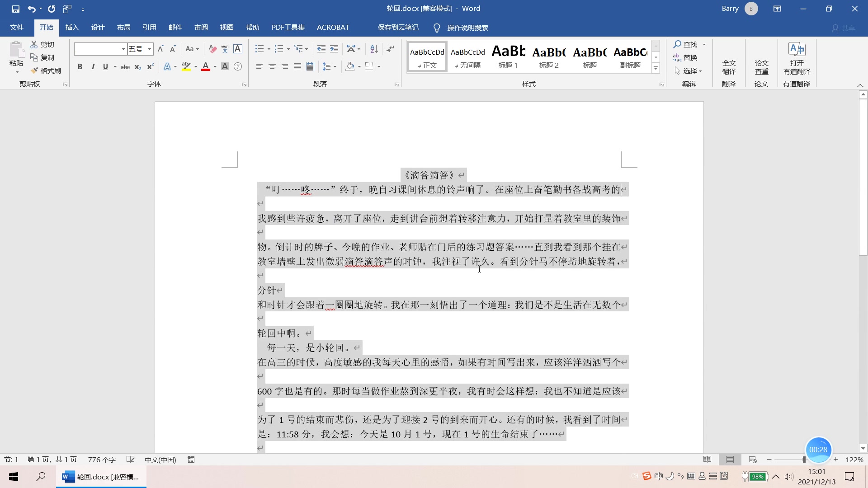This screenshot has height=488, width=868.
Task: Apply superscript formatting
Action: (x=151, y=67)
